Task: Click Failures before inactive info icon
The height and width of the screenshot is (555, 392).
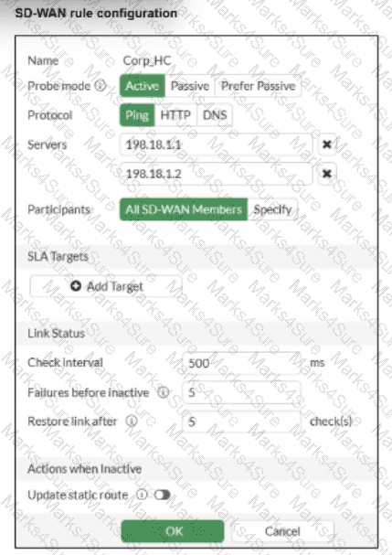Action: point(163,392)
